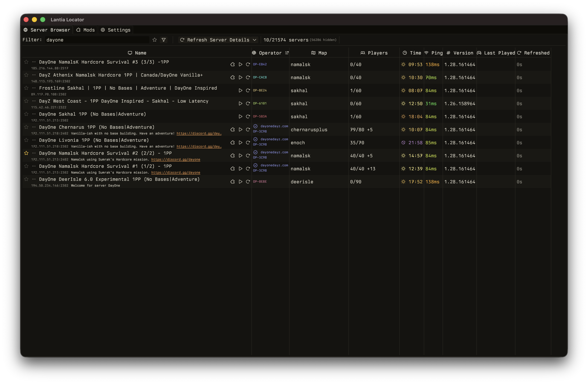The image size is (588, 384).
Task: Switch to the Server Browser tab
Action: (47, 30)
